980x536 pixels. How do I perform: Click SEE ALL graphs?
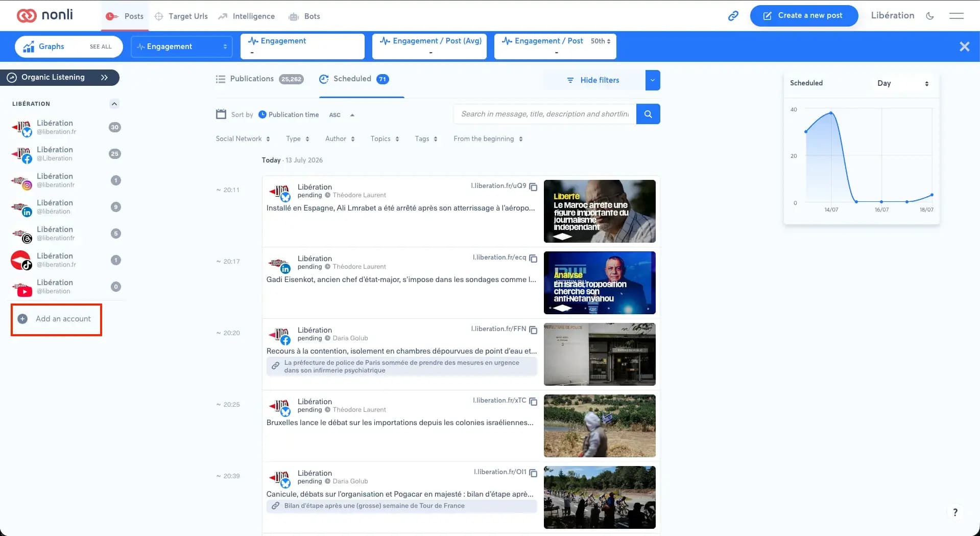pyautogui.click(x=101, y=46)
